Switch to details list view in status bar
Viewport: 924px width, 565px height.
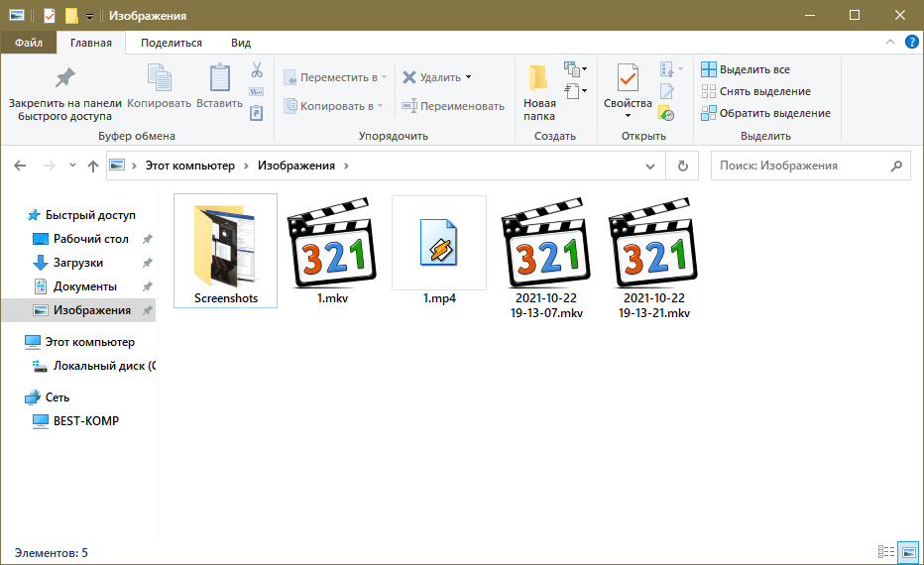(x=886, y=552)
